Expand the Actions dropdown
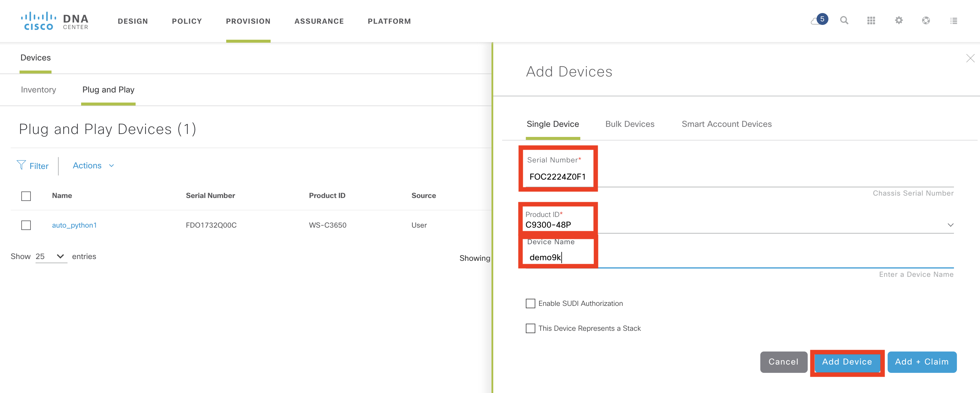The width and height of the screenshot is (980, 393). (93, 166)
